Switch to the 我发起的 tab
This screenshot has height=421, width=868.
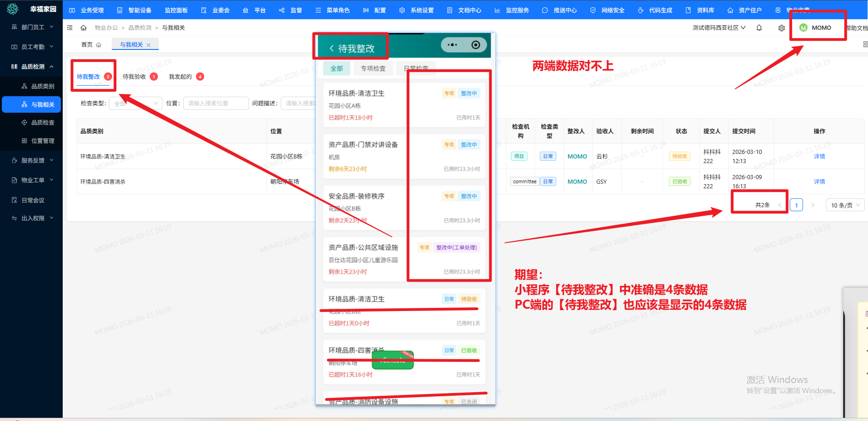click(180, 77)
